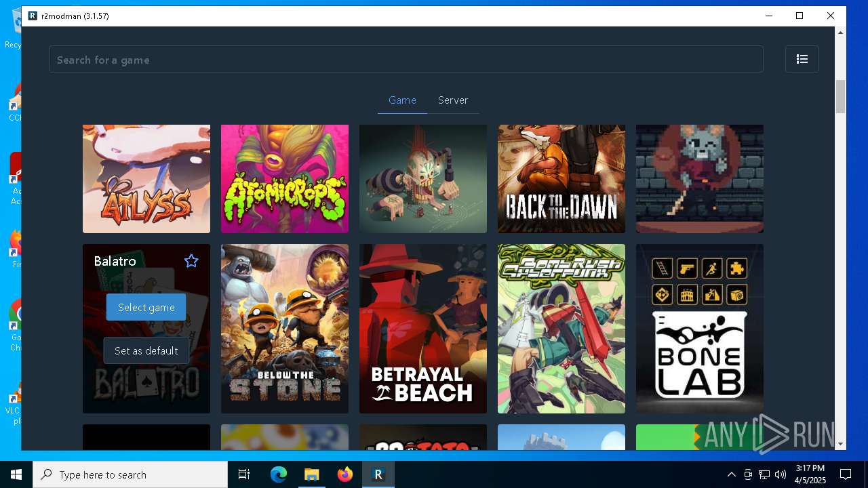
Task: Set Balatro as default game
Action: tap(146, 350)
